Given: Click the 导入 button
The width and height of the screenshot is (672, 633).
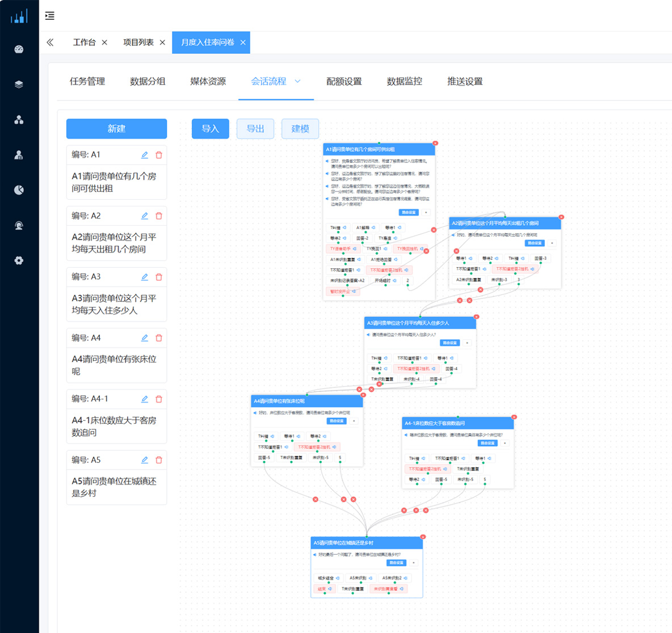Looking at the screenshot, I should tap(210, 129).
